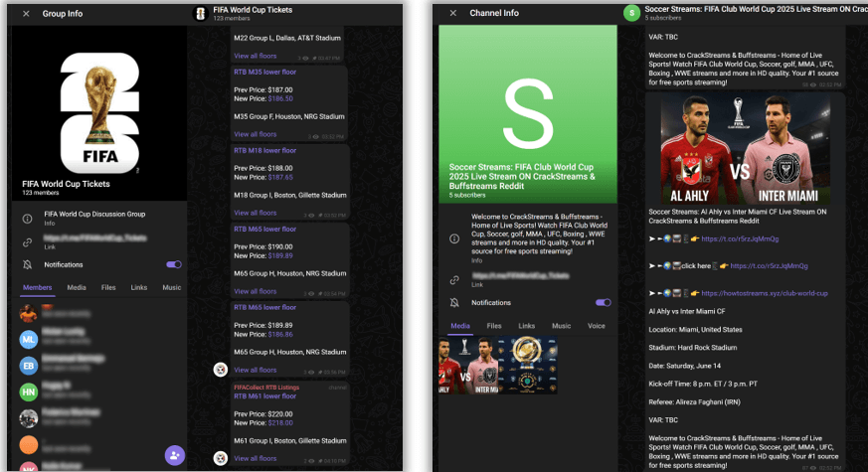Screen dimensions: 868x472
Task: Click sender avatar beside RTB M65 $186.86 message
Action: [221, 370]
